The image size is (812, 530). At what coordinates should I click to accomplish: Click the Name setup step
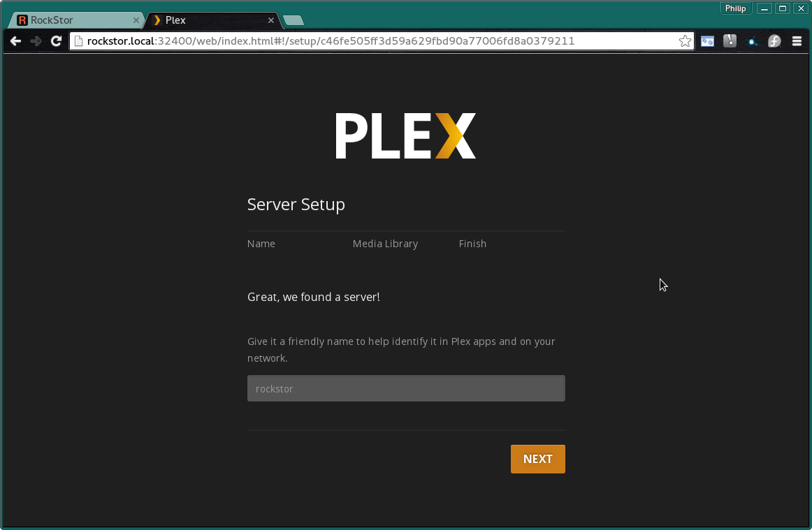click(261, 244)
